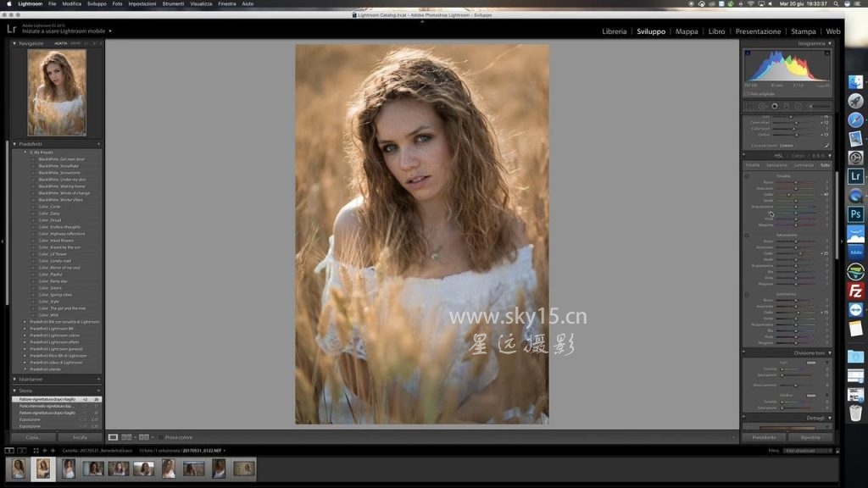Open Safari from the Dock
Viewport: 868px width, 488px height.
[x=855, y=119]
